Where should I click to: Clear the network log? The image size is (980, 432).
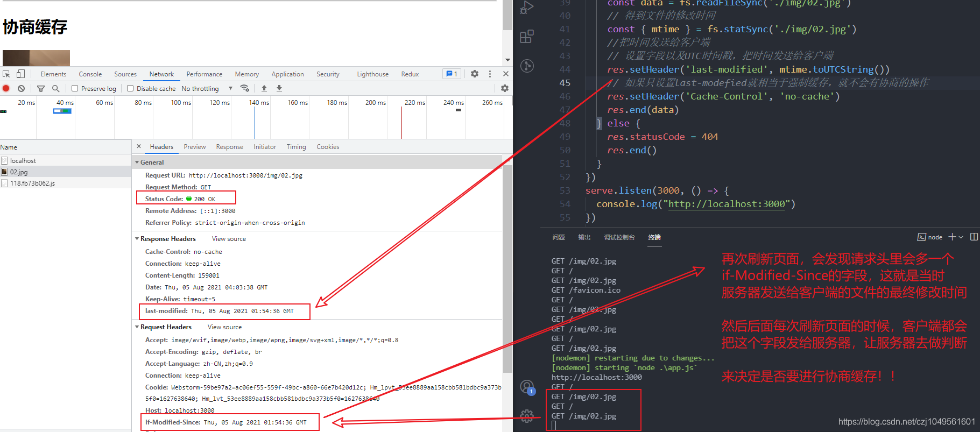pos(21,88)
